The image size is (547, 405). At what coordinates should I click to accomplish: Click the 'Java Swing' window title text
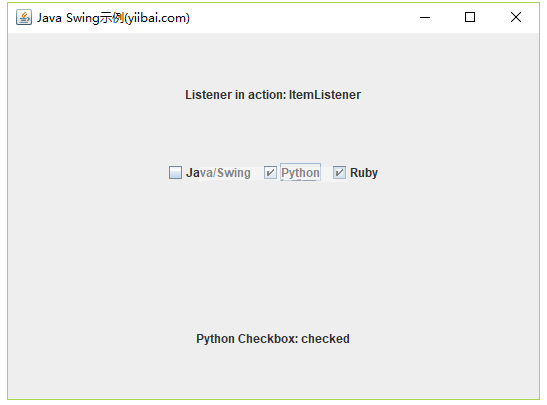[68, 18]
